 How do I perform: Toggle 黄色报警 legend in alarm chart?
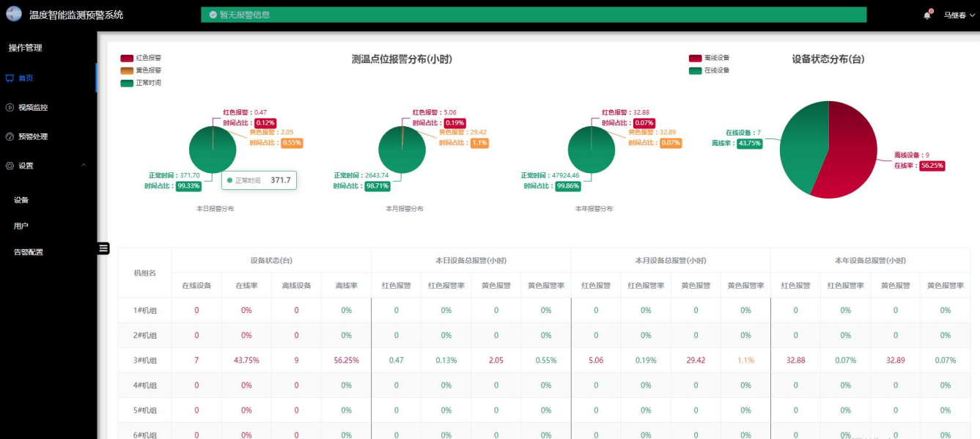(127, 70)
